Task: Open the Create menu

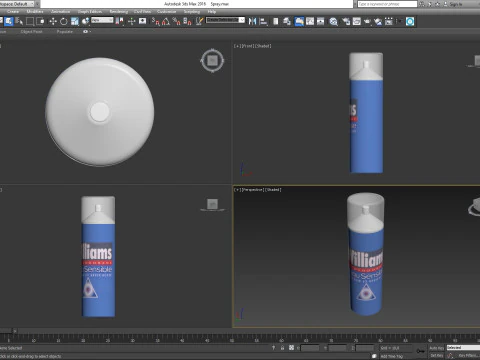Action: tap(13, 11)
